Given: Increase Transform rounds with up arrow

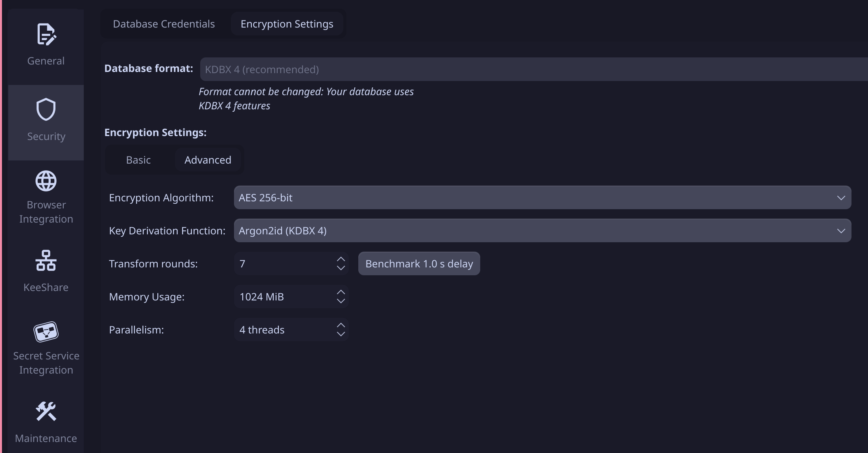Looking at the screenshot, I should (x=341, y=260).
